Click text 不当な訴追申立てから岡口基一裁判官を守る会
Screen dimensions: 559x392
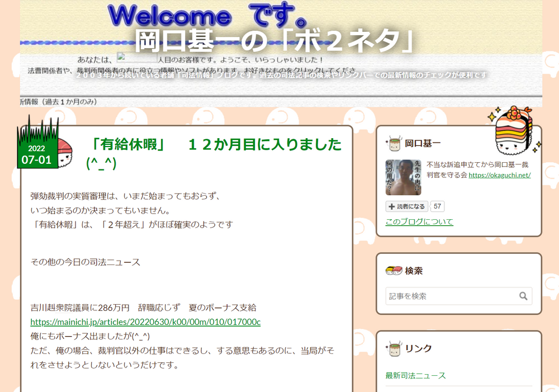click(478, 170)
